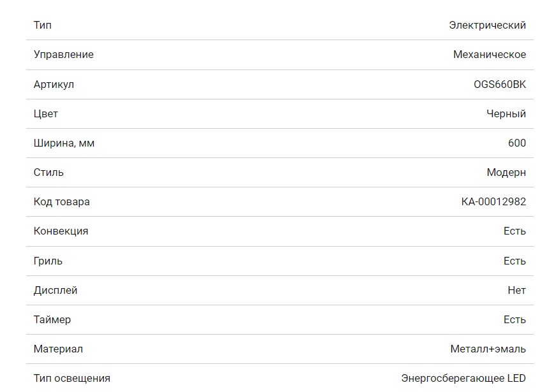The width and height of the screenshot is (547, 392).
Task: Click the "Модерн" style value
Action: (506, 172)
